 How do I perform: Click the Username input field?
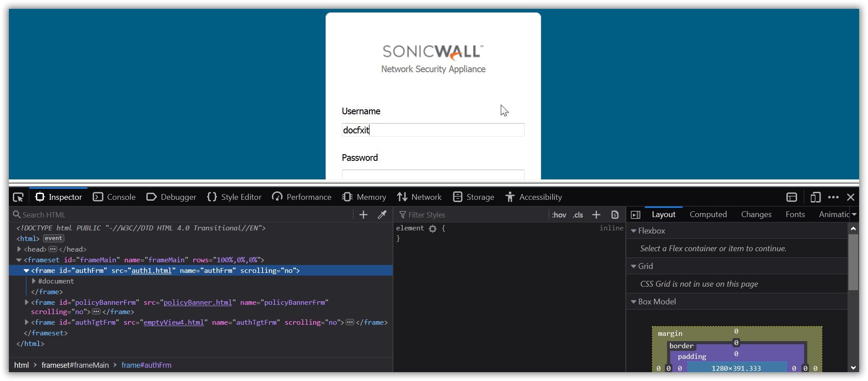(x=433, y=130)
